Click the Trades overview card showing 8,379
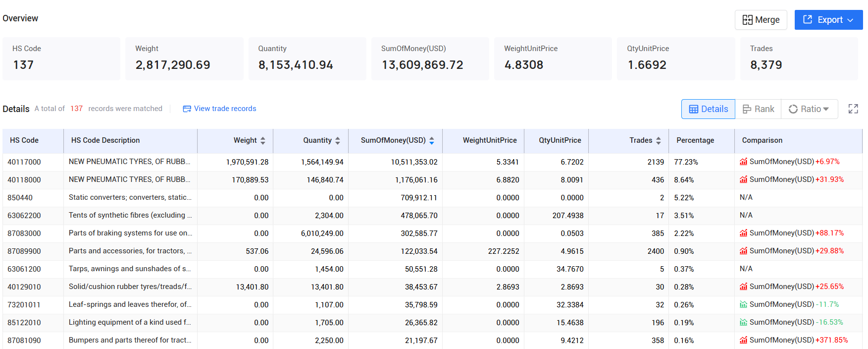868x349 pixels. [x=799, y=58]
